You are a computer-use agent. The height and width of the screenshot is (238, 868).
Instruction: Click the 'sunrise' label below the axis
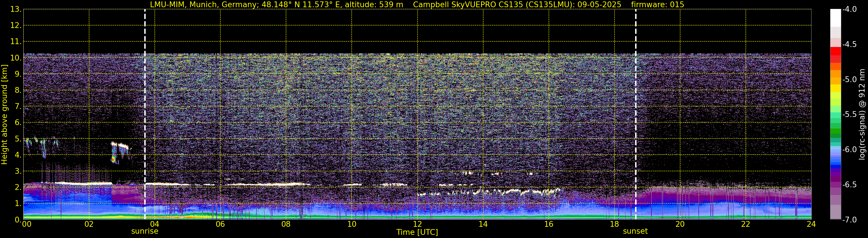(x=145, y=231)
